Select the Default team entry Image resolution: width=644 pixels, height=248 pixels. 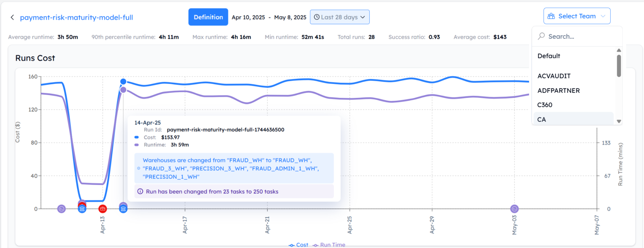(x=549, y=56)
